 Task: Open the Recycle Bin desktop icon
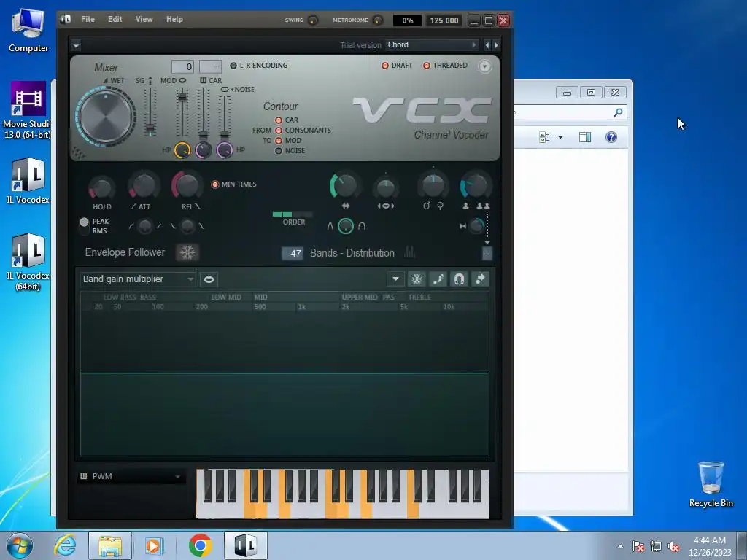coord(711,484)
